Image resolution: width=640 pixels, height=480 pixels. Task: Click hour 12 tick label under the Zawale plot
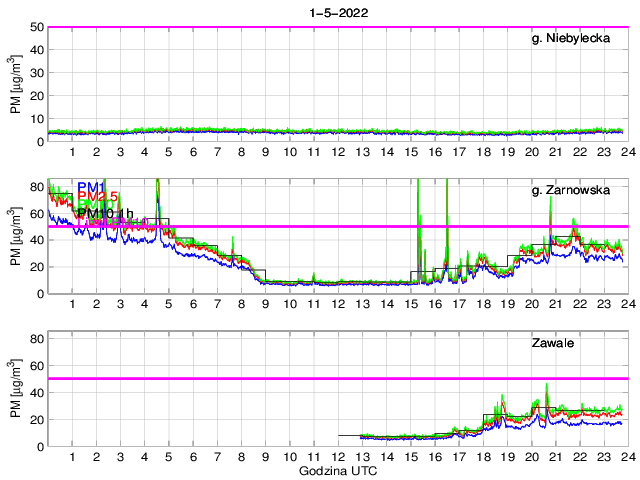(338, 457)
